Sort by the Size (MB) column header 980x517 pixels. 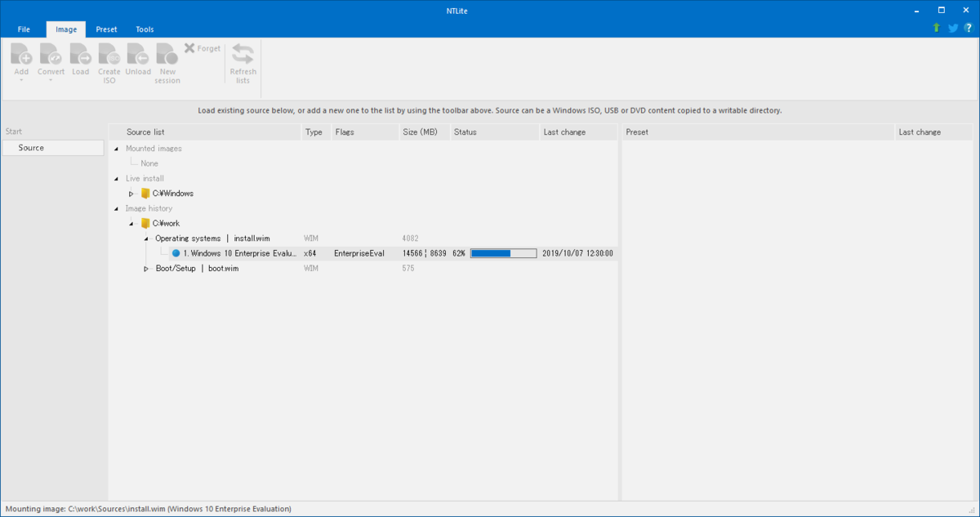pyautogui.click(x=424, y=132)
